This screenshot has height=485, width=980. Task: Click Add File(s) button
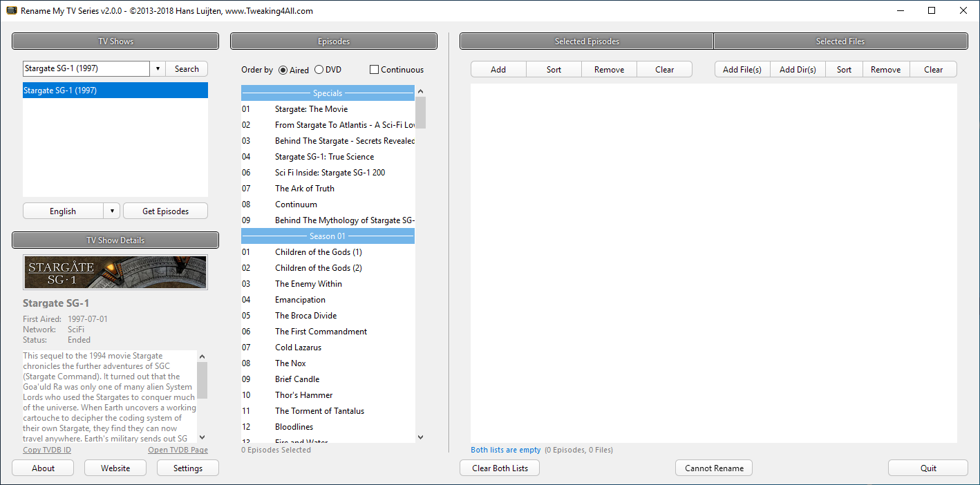[x=742, y=70]
